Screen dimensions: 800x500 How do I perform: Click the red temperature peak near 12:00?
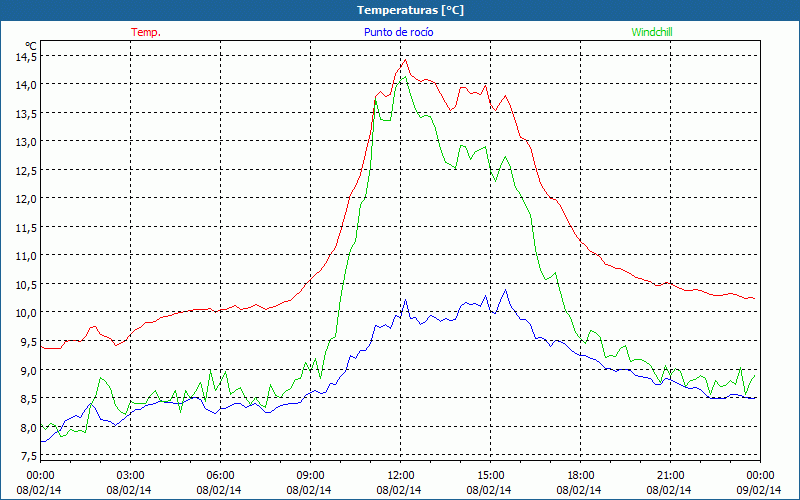[406, 60]
